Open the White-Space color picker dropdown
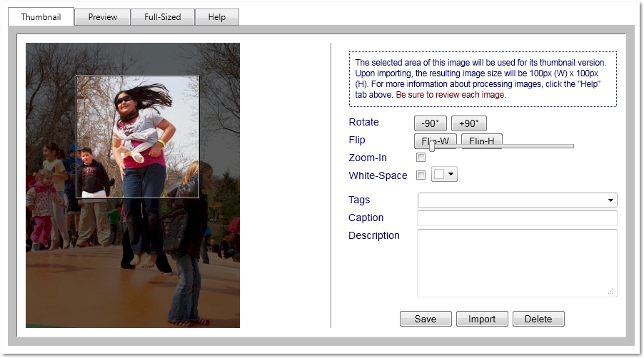Screen dimensions: 644x358 444,174
